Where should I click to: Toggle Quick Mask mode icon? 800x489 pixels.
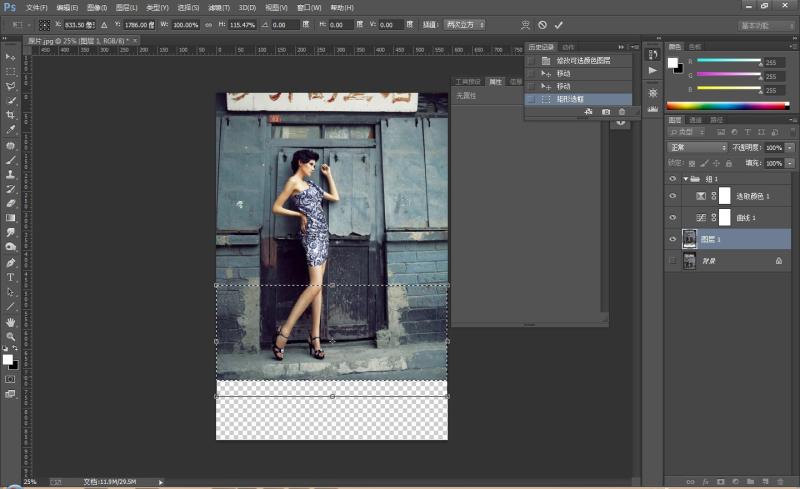[10, 379]
